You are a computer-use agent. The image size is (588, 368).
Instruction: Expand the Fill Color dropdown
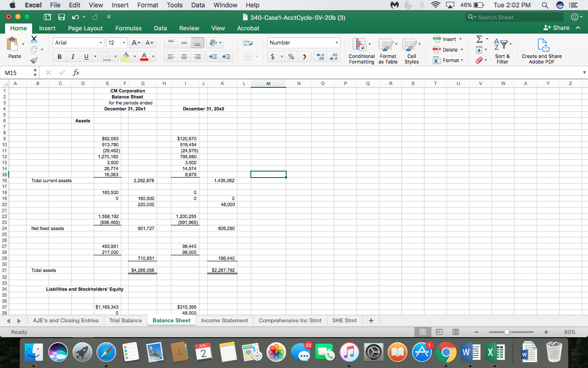click(x=135, y=57)
